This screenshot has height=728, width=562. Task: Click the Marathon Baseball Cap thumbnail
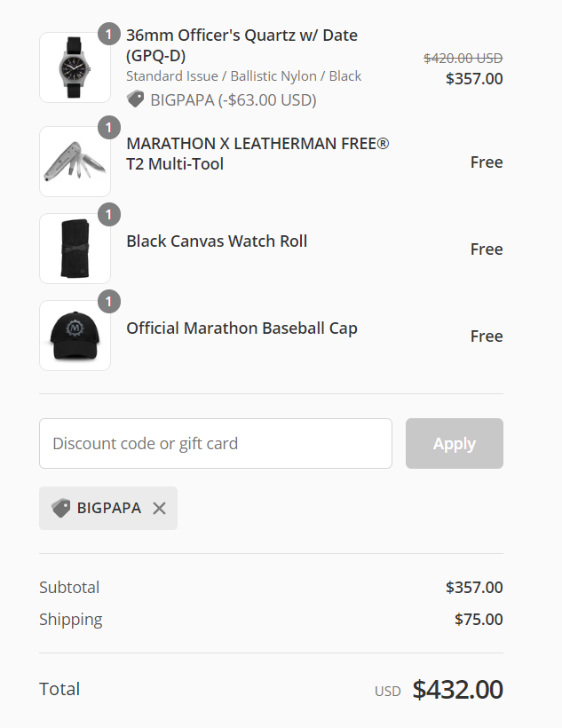tap(75, 336)
